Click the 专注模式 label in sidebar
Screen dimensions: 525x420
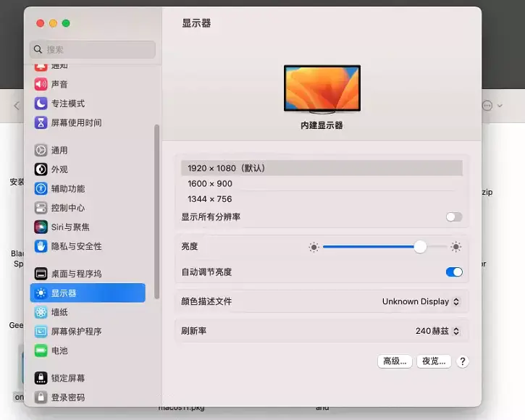[x=68, y=103]
